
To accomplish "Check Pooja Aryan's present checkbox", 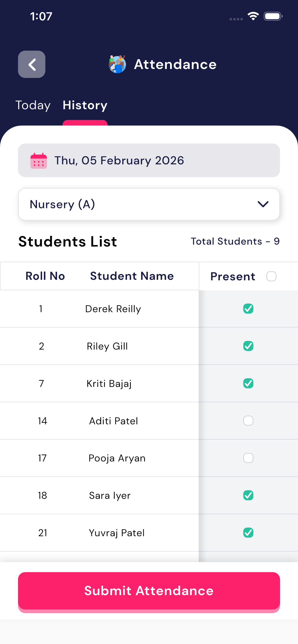I will (x=248, y=458).
